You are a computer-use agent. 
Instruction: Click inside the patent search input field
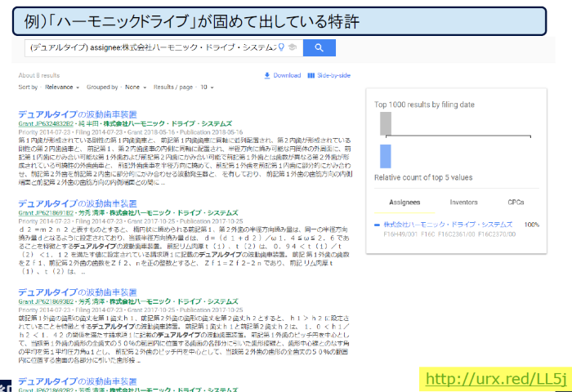point(154,47)
